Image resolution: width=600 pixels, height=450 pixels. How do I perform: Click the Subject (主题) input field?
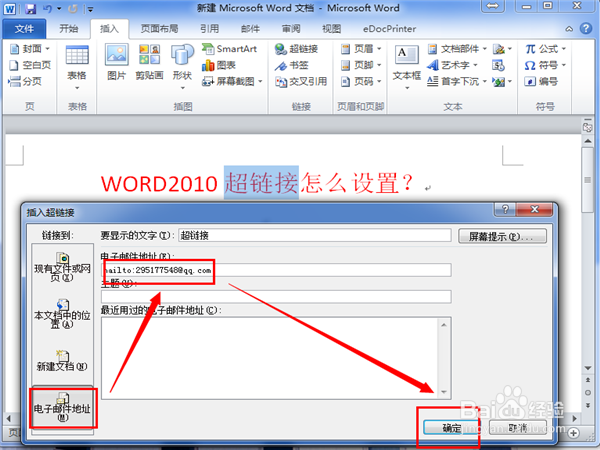tap(276, 297)
